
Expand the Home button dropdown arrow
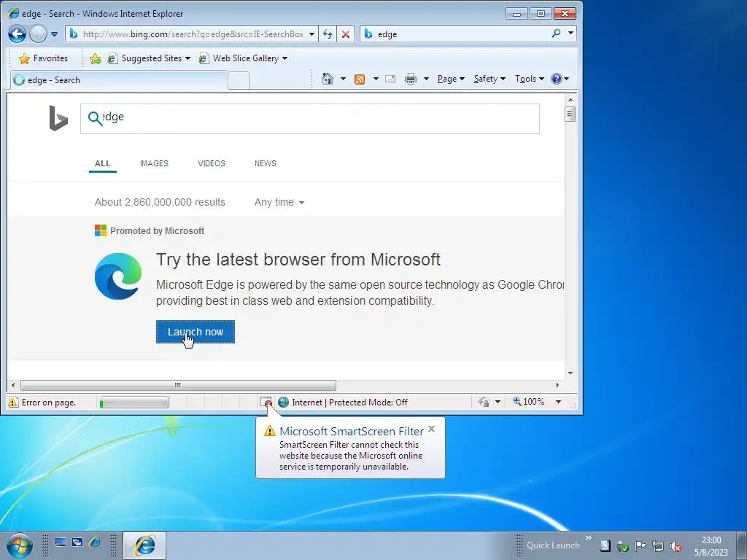[x=343, y=79]
